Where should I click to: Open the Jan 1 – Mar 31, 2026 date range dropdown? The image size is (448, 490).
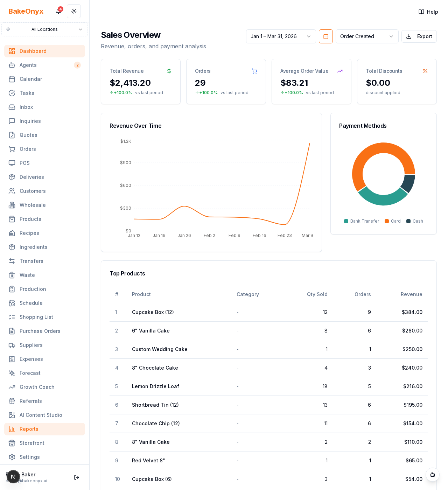pyautogui.click(x=281, y=36)
